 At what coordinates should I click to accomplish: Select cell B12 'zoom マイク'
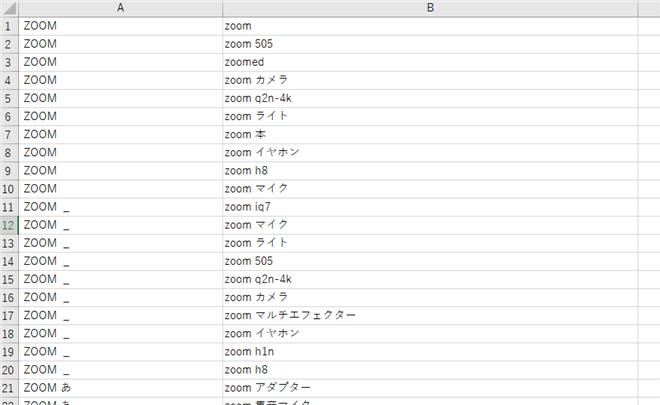(x=430, y=225)
